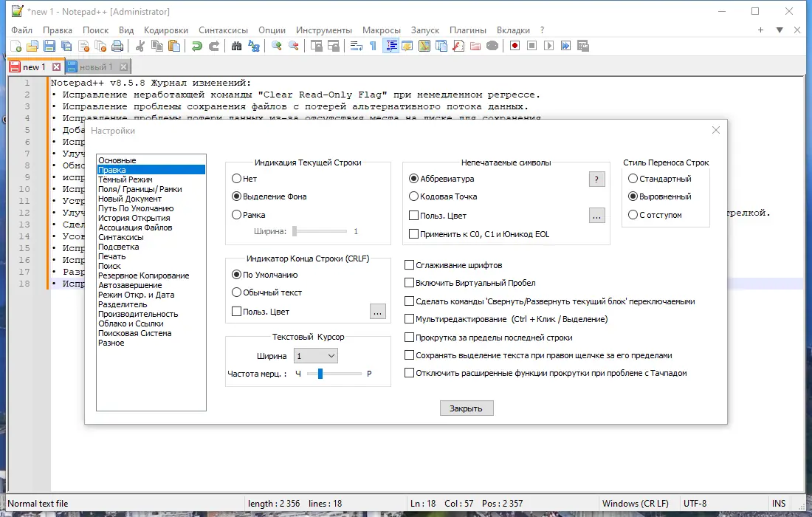
Task: Open the 'Макросы' menu
Action: tap(381, 30)
